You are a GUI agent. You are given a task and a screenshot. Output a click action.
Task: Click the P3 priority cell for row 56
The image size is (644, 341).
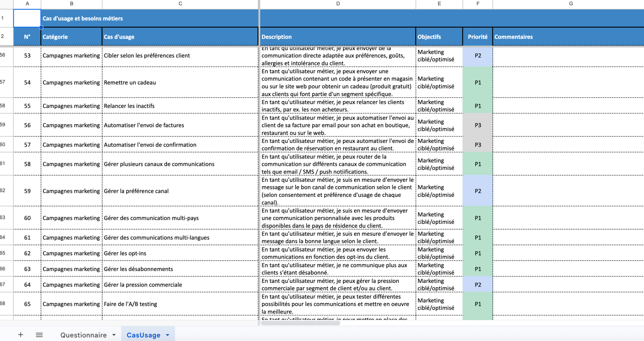pos(478,125)
